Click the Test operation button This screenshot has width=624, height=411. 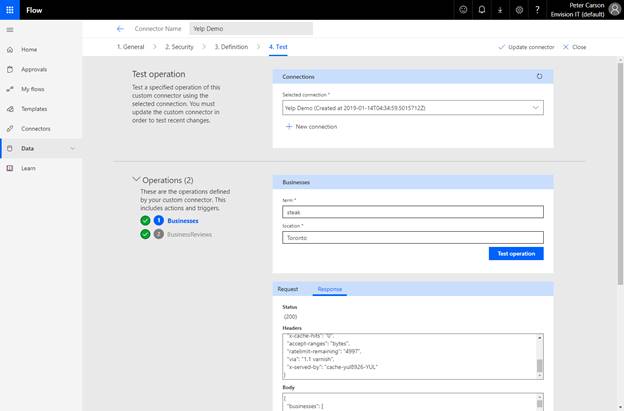516,253
